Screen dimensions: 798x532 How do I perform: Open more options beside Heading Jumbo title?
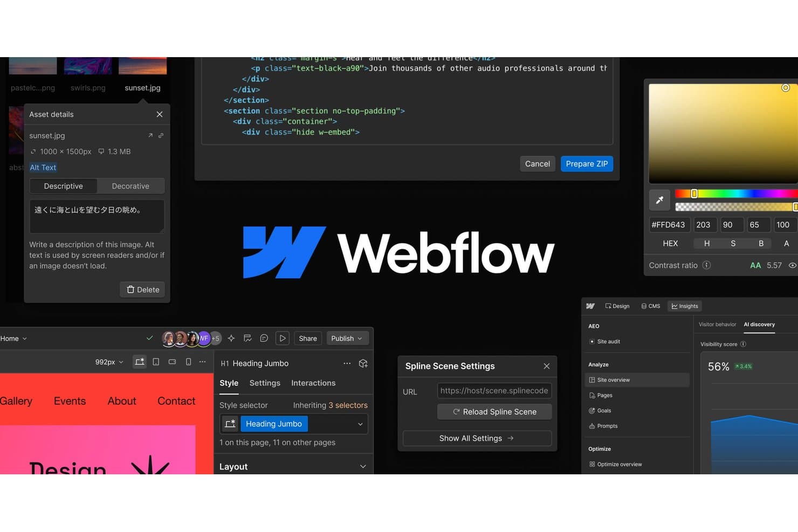[x=347, y=363]
